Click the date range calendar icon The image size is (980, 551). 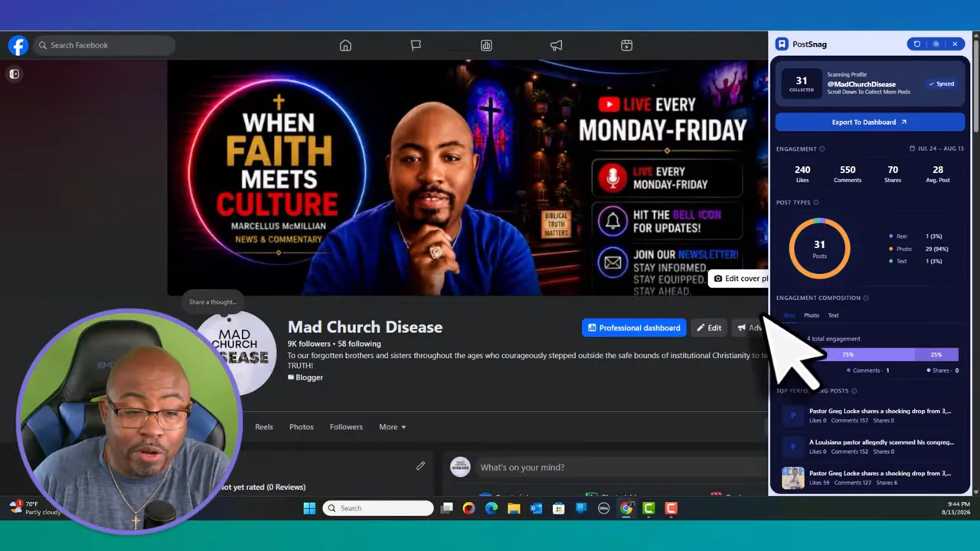913,148
